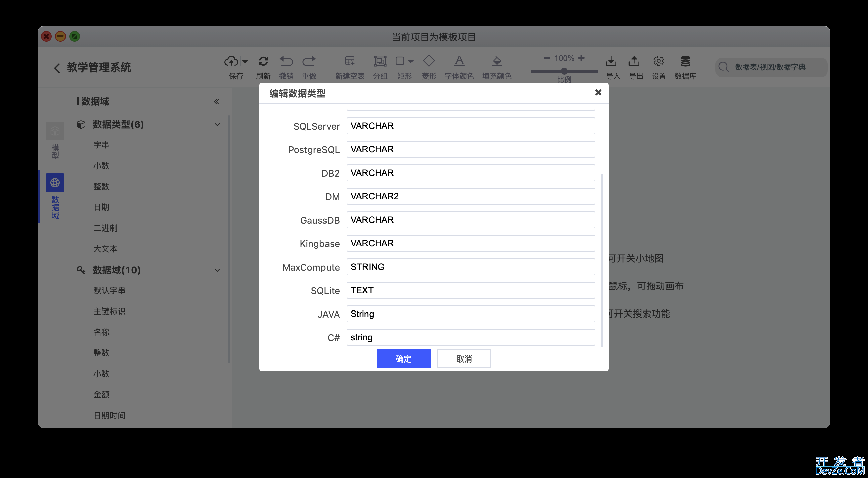Click the JAVA String field

pyautogui.click(x=470, y=314)
